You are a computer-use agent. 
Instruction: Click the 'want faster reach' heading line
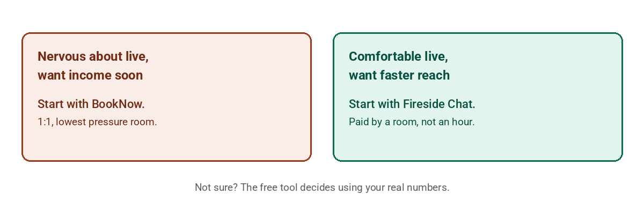click(399, 75)
